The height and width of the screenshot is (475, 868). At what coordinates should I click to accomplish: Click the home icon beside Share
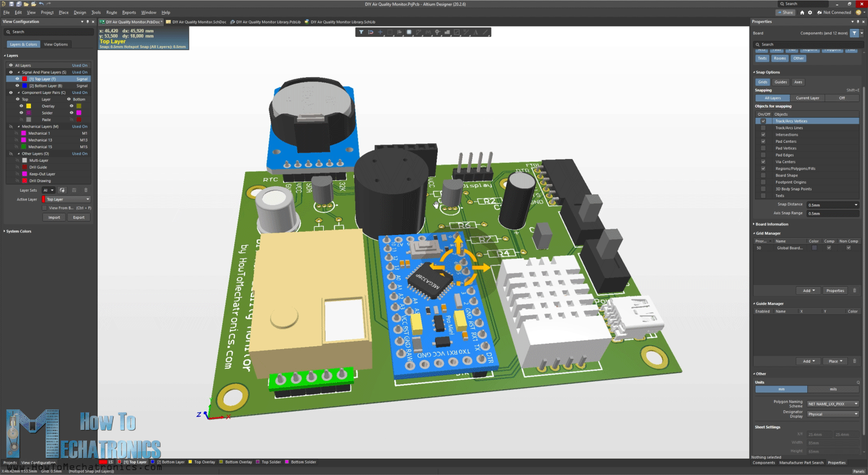coord(802,12)
